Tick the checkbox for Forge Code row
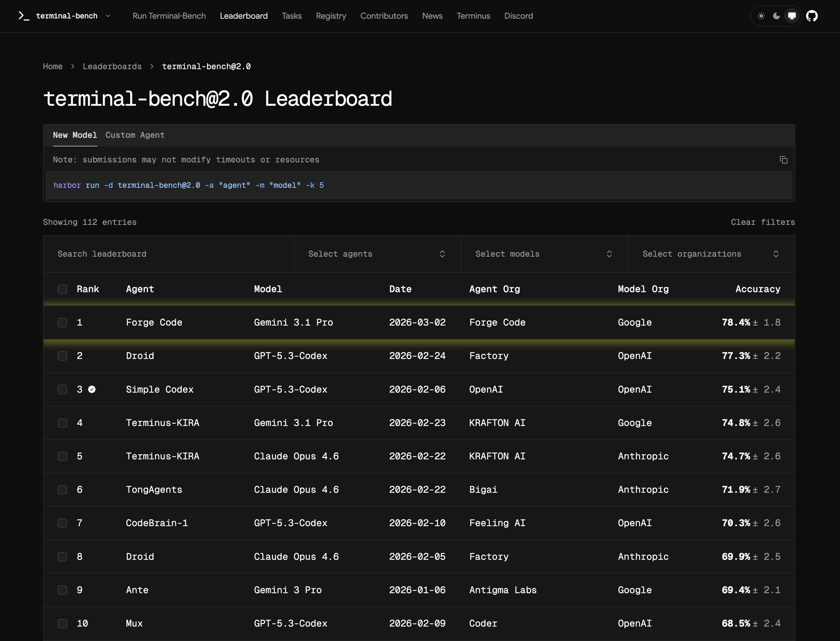The image size is (840, 641). tap(63, 322)
